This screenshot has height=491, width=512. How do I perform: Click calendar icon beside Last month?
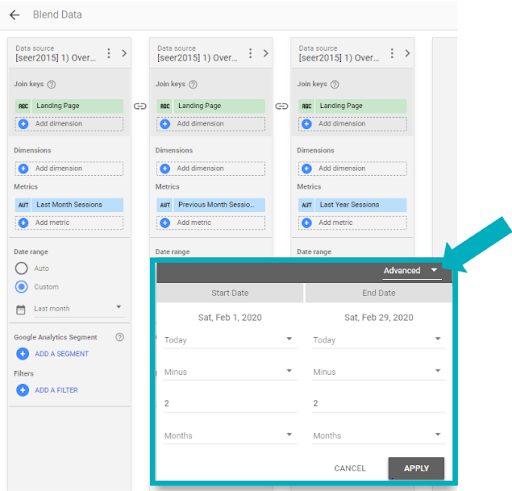21,310
